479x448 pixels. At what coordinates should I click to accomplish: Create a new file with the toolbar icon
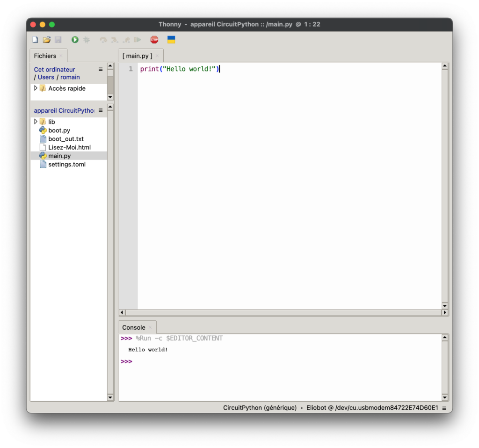point(35,39)
